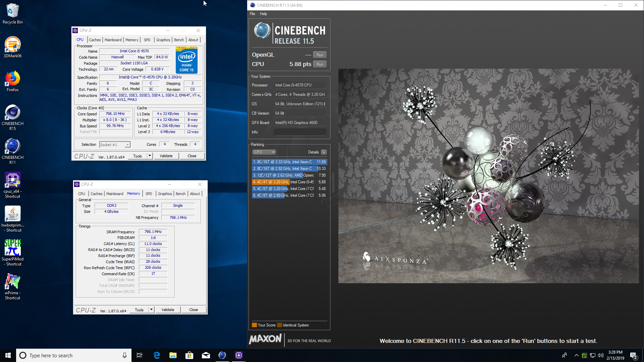Switch to the Graphics tab in top CPU-Z

coord(163,40)
